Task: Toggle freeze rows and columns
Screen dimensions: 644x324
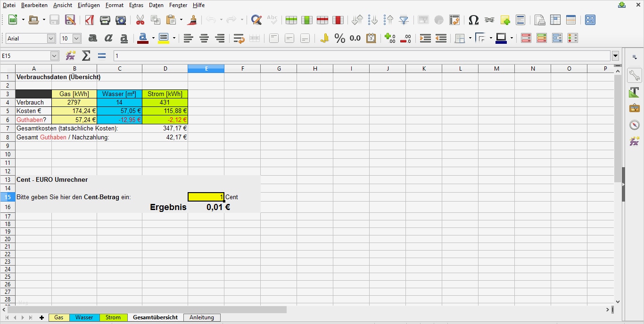Action: 555,20
